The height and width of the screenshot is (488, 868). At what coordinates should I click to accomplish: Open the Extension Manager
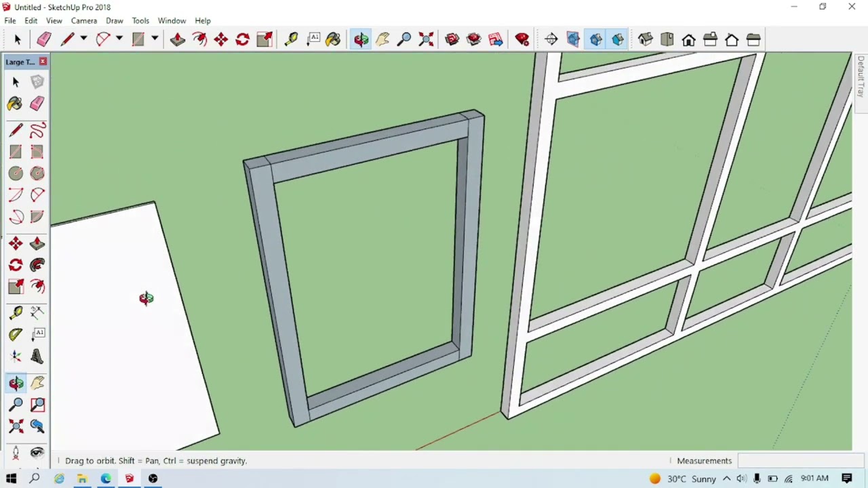click(522, 39)
